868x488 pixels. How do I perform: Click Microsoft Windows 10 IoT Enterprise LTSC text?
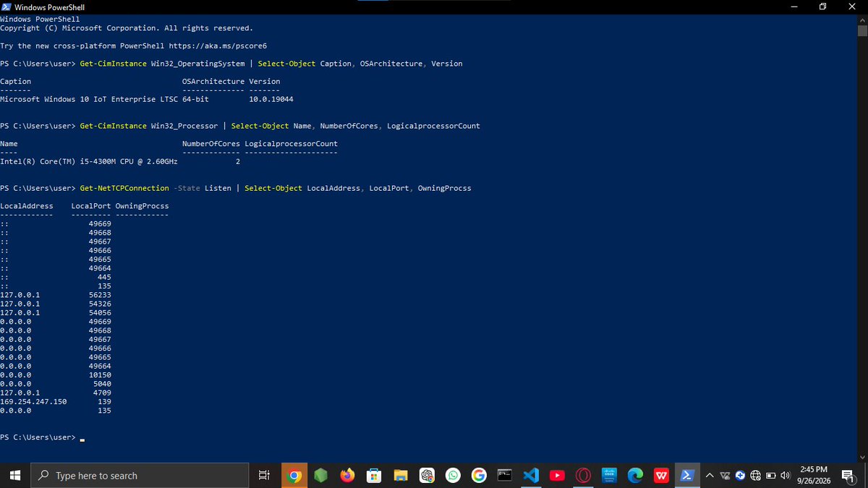pos(89,99)
